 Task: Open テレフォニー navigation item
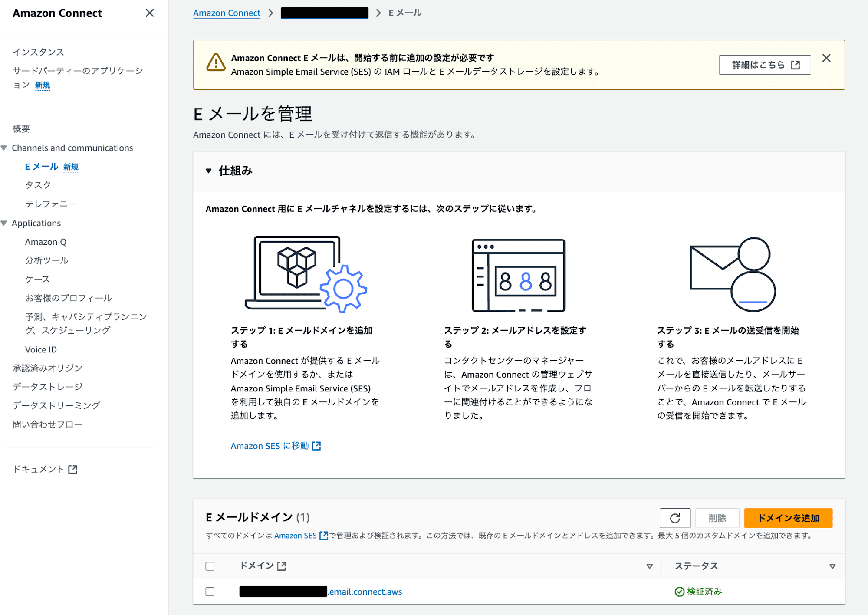(50, 204)
